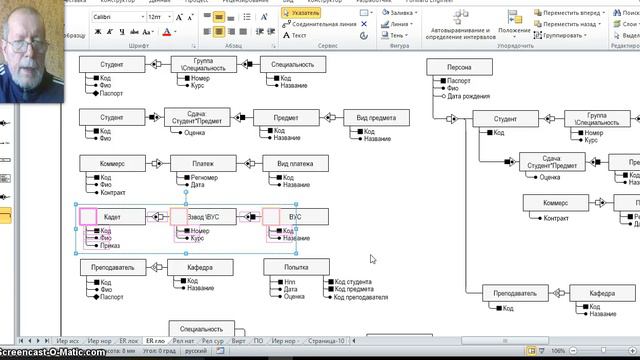Click Автовыравнивание и определение интервалов

pyautogui.click(x=460, y=24)
